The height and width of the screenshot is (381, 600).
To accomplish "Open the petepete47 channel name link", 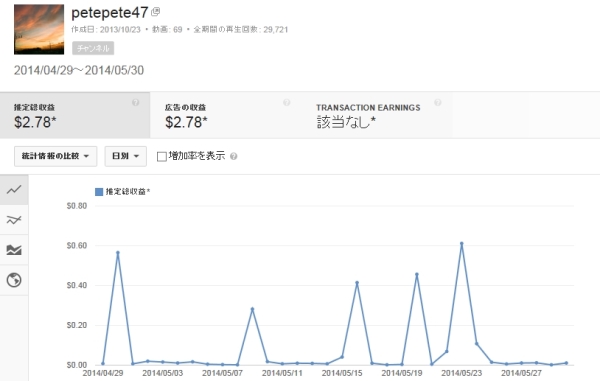I will (x=110, y=13).
